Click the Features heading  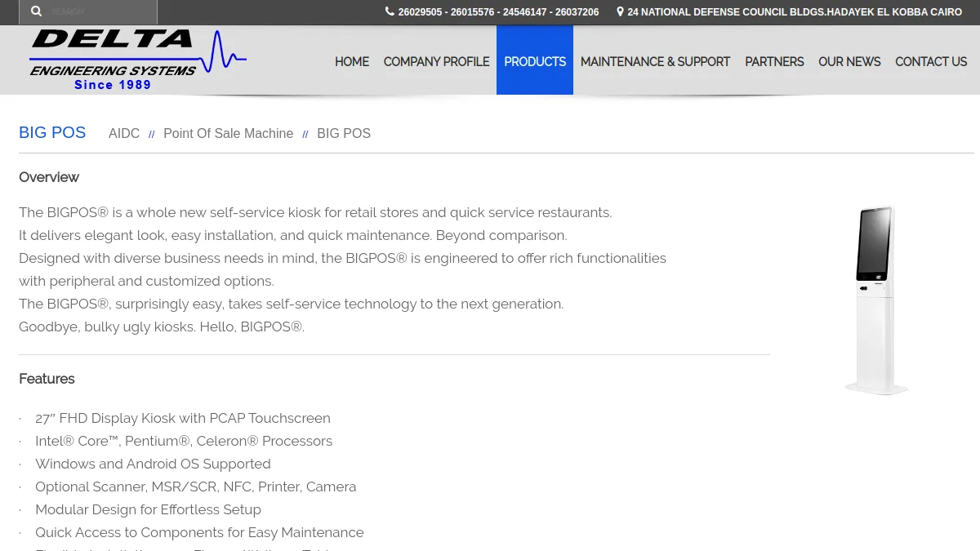click(47, 379)
